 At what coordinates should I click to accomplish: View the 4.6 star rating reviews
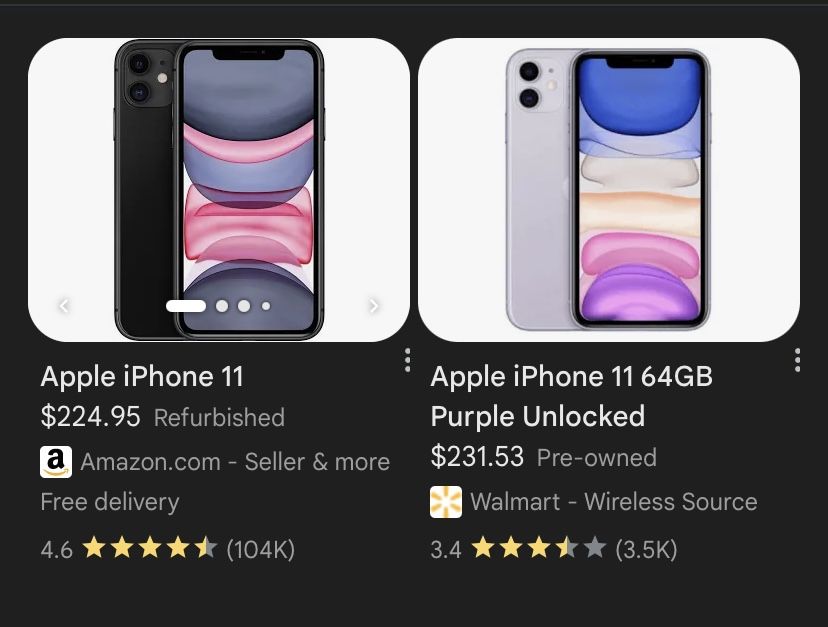tap(167, 549)
